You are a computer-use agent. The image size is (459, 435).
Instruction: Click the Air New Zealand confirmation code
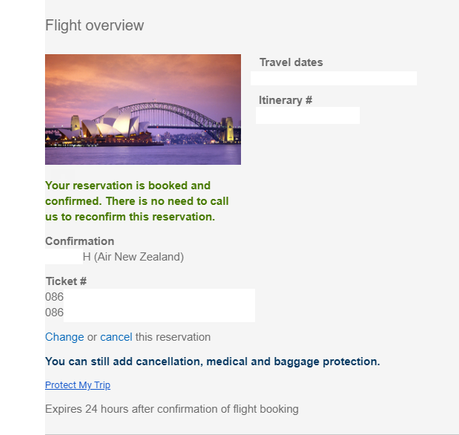114,257
